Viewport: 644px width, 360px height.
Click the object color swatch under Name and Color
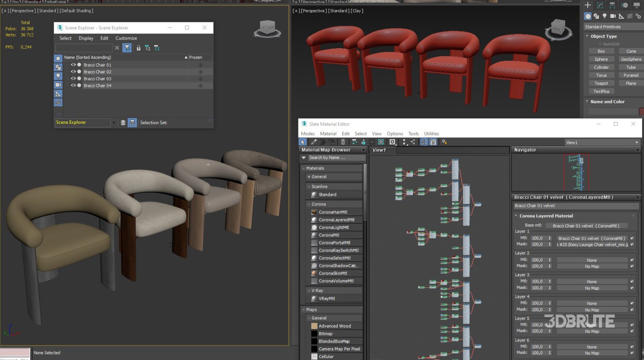tap(641, 112)
